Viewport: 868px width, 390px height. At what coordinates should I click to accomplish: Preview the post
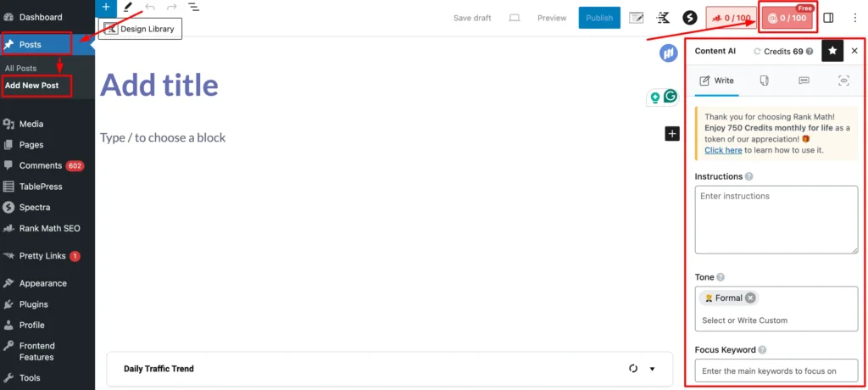552,18
